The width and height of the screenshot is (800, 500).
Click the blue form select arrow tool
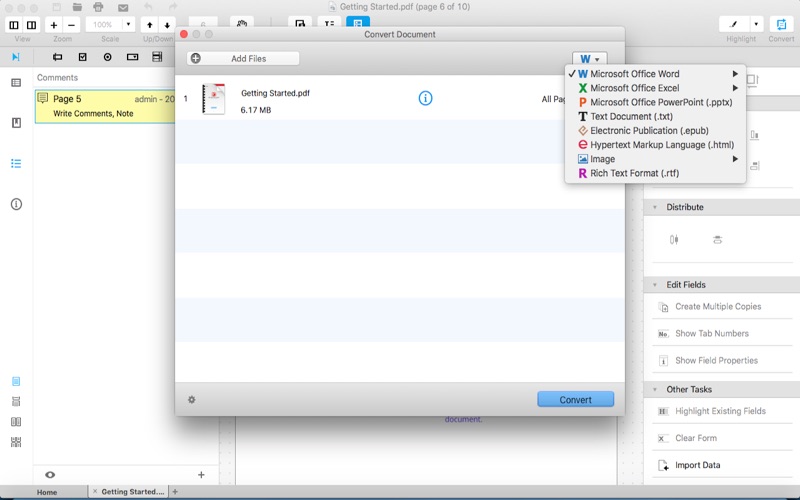16,57
